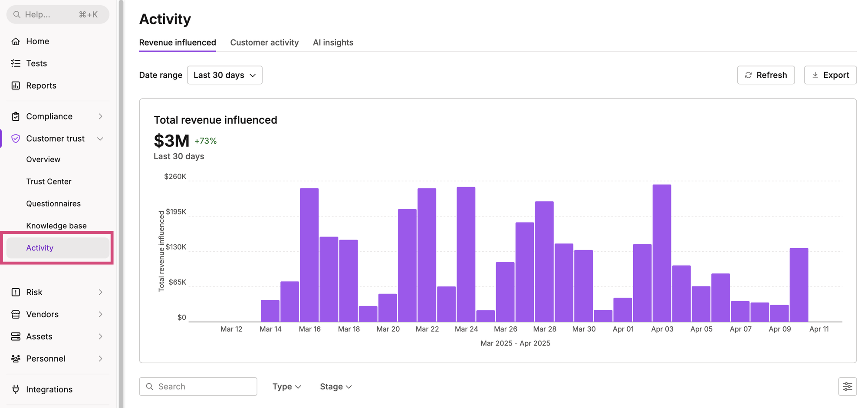Collapse the Customer trust section

[x=100, y=138]
